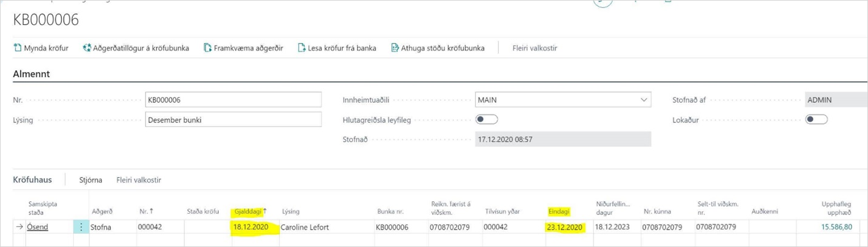This screenshot has width=868, height=247.
Task: Open Fleiri valkostir in top toolbar
Action: (x=534, y=48)
